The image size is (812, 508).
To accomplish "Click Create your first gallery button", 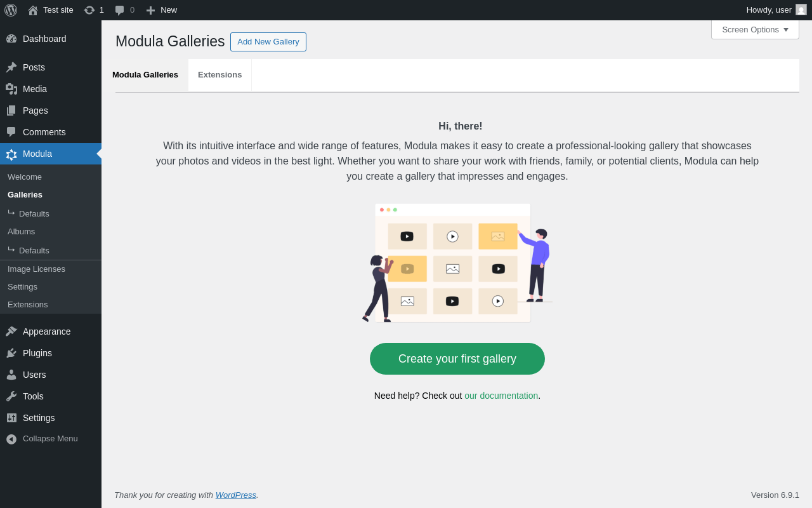I will coord(457,359).
